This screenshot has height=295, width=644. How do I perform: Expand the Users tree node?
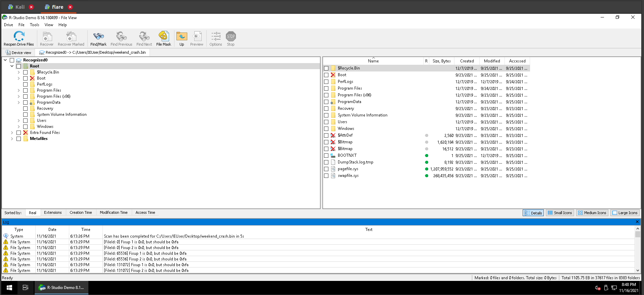coord(19,120)
